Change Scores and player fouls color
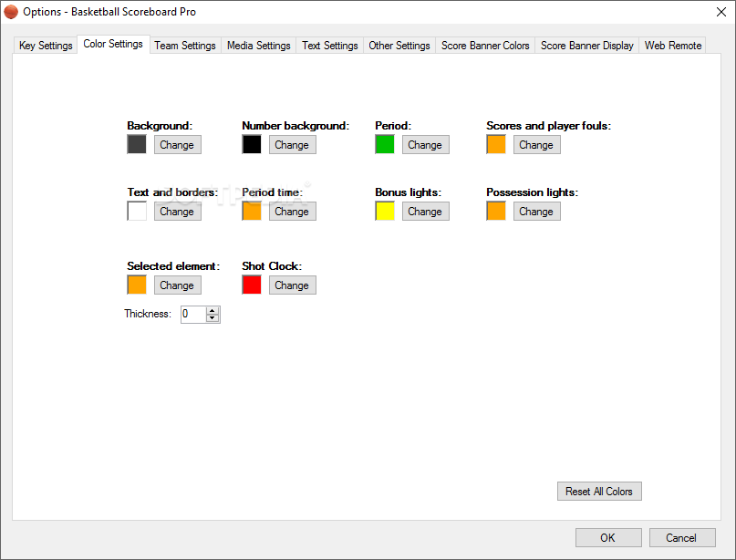Screen dimensions: 736x560 [x=536, y=145]
